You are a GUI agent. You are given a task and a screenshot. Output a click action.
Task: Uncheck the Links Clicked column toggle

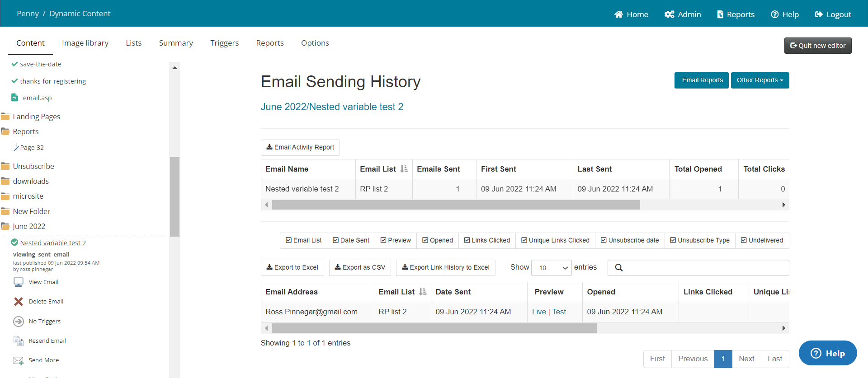click(487, 240)
